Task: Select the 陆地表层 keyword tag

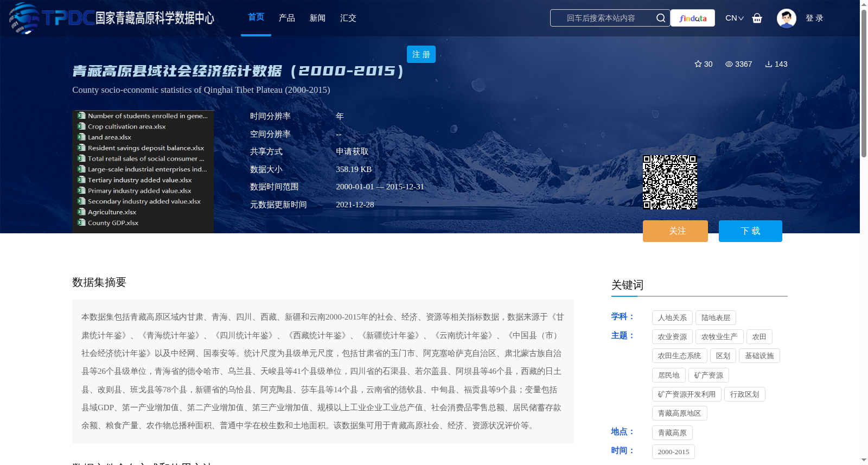Action: 716,318
